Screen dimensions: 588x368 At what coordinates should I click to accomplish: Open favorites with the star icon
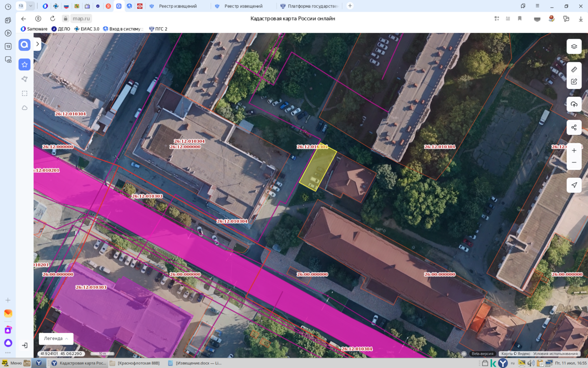[x=25, y=65]
